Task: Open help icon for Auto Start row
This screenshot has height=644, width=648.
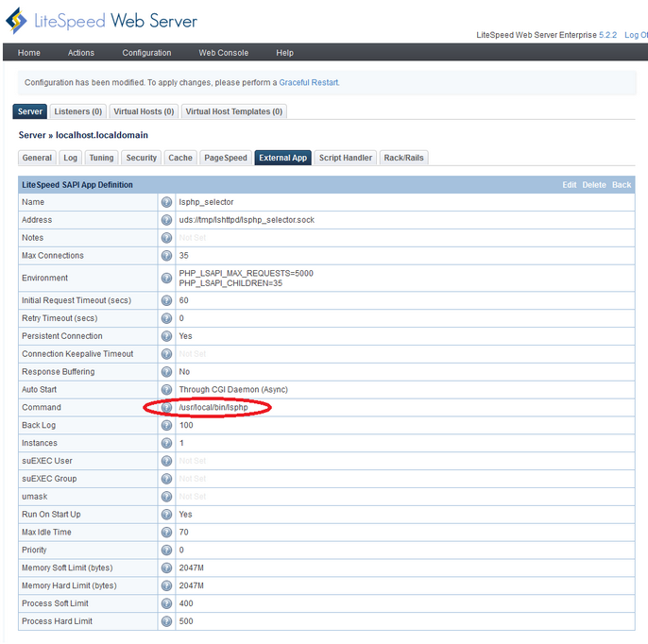Action: click(x=166, y=390)
